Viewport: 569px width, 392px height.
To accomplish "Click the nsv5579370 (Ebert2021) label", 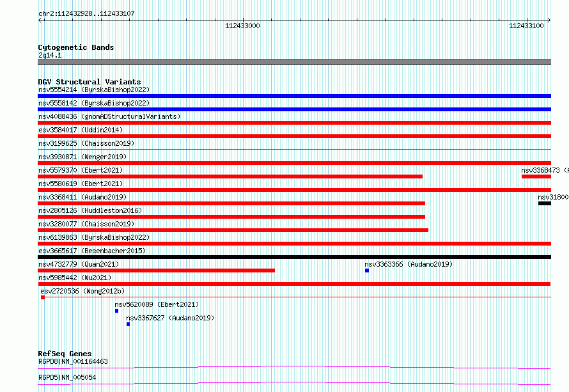I will [x=81, y=170].
